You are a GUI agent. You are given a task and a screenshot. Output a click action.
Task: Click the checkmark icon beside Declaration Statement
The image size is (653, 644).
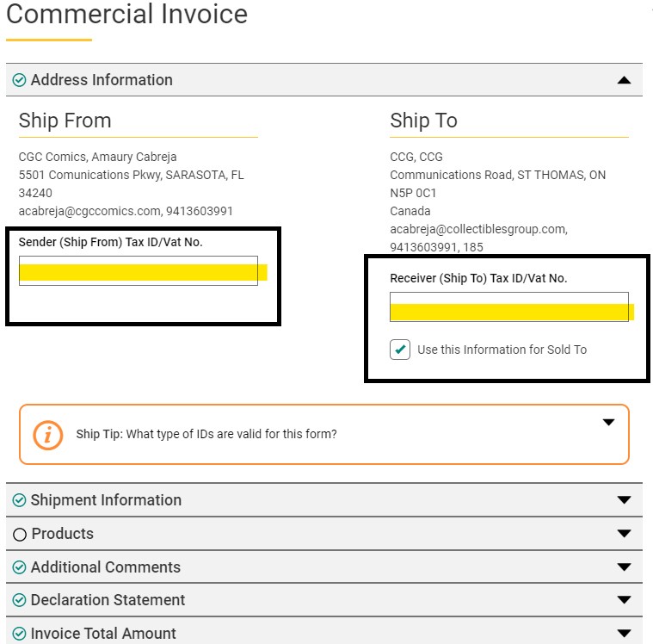[x=19, y=600]
